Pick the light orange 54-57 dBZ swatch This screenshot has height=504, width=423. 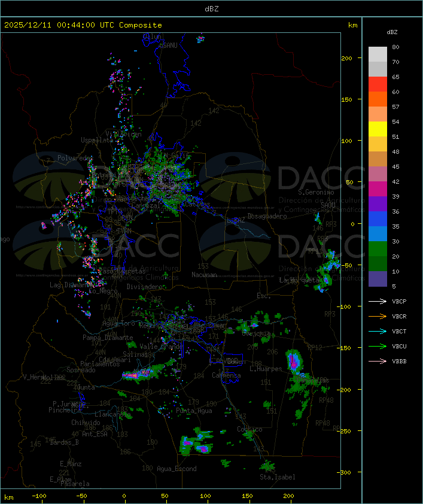point(378,114)
